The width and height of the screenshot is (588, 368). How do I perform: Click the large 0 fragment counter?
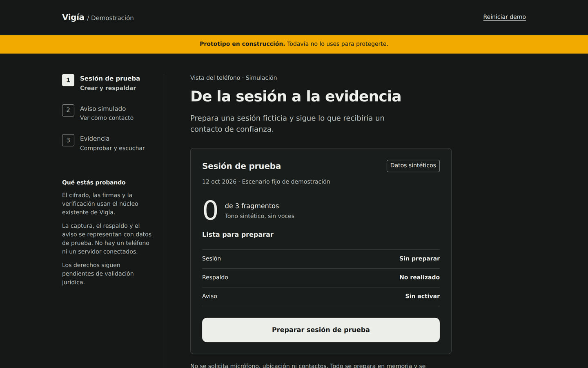pyautogui.click(x=210, y=211)
